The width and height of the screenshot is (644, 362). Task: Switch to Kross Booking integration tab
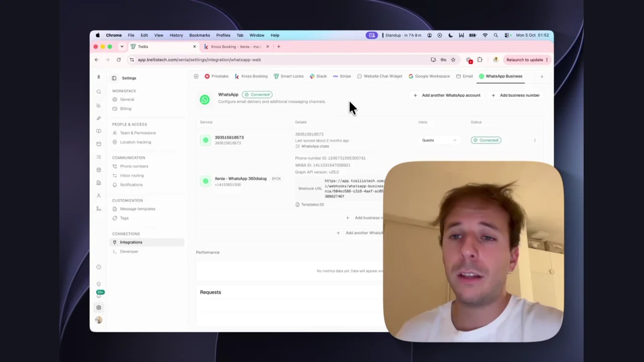click(x=251, y=76)
